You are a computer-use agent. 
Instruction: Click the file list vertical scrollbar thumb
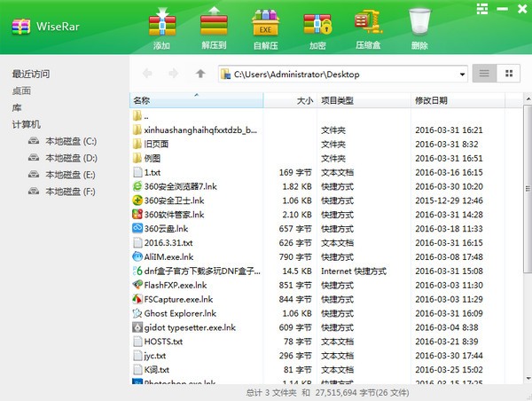coord(528,188)
